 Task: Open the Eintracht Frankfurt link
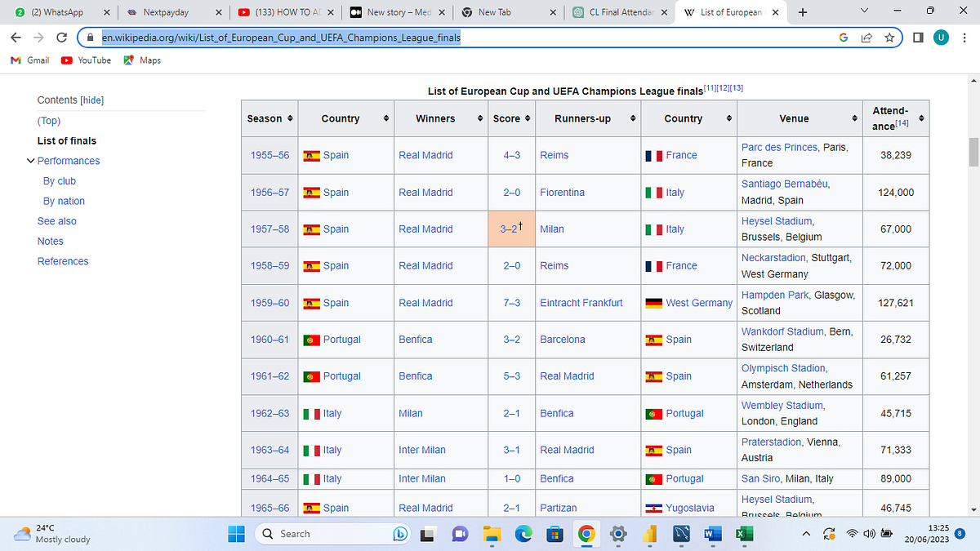coord(581,303)
